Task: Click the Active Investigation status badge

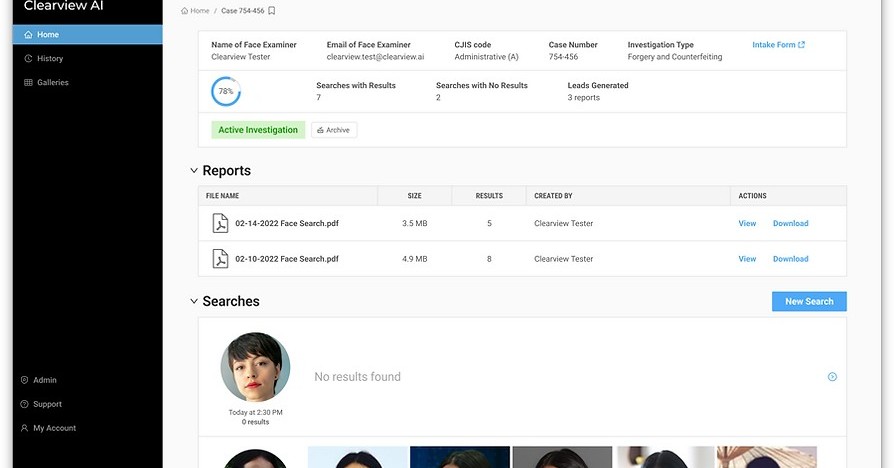Action: pos(258,130)
